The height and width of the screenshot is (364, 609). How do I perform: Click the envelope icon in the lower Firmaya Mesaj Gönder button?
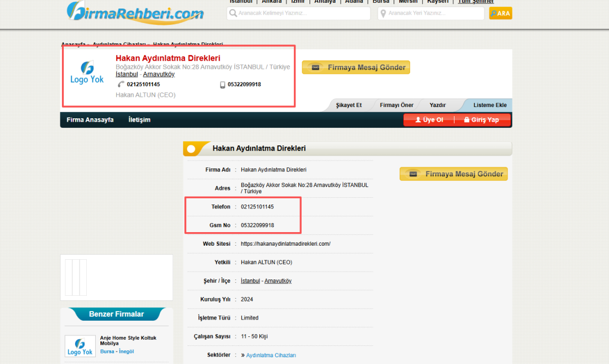(x=413, y=174)
